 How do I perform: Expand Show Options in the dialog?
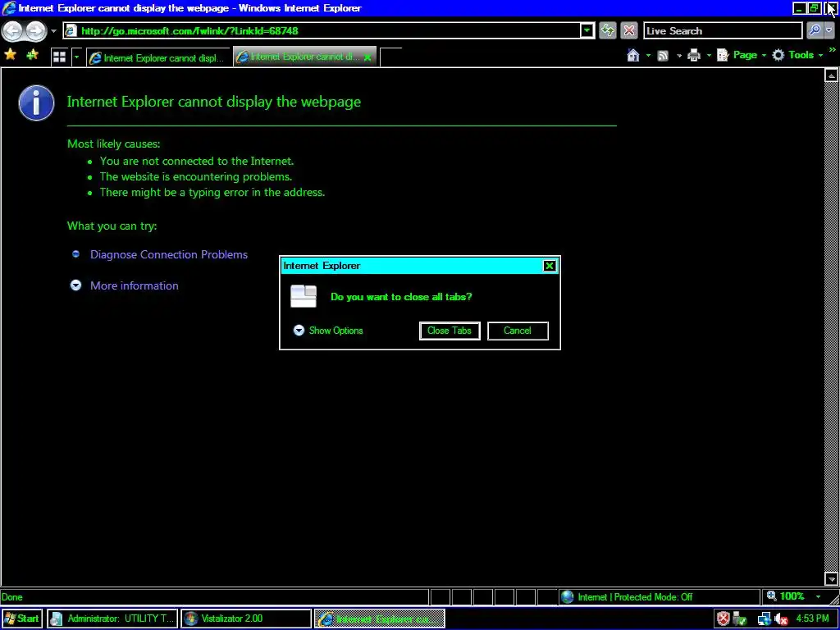(x=328, y=331)
